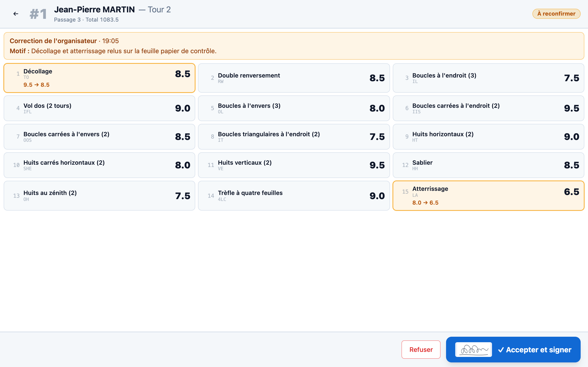Select the Double renversement maneuver card
Image resolution: width=588 pixels, height=367 pixels.
pos(294,78)
